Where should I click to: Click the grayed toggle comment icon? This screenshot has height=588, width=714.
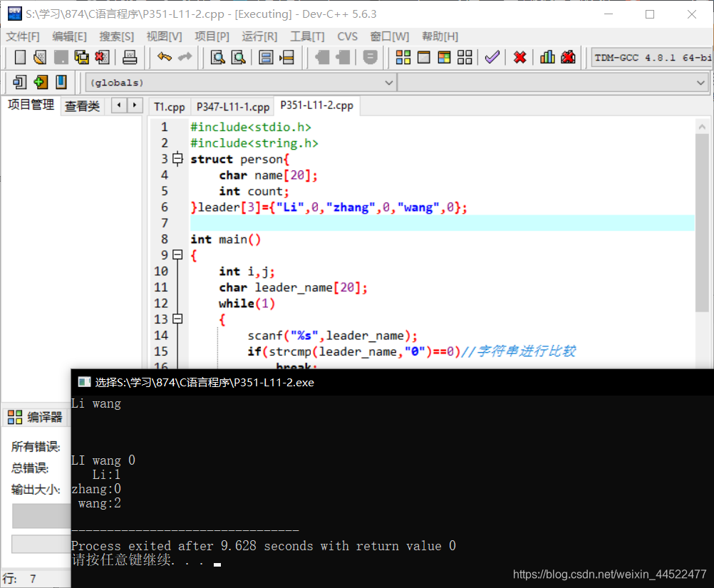point(371,58)
